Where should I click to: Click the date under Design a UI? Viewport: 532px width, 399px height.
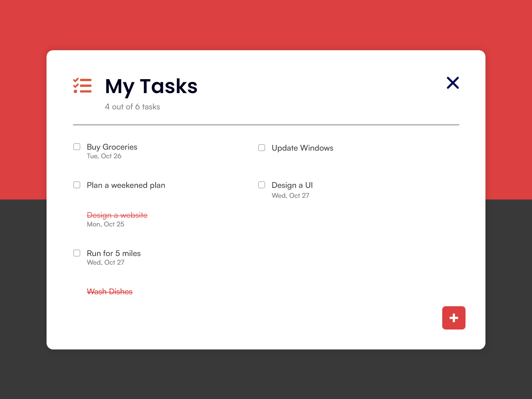pyautogui.click(x=290, y=196)
